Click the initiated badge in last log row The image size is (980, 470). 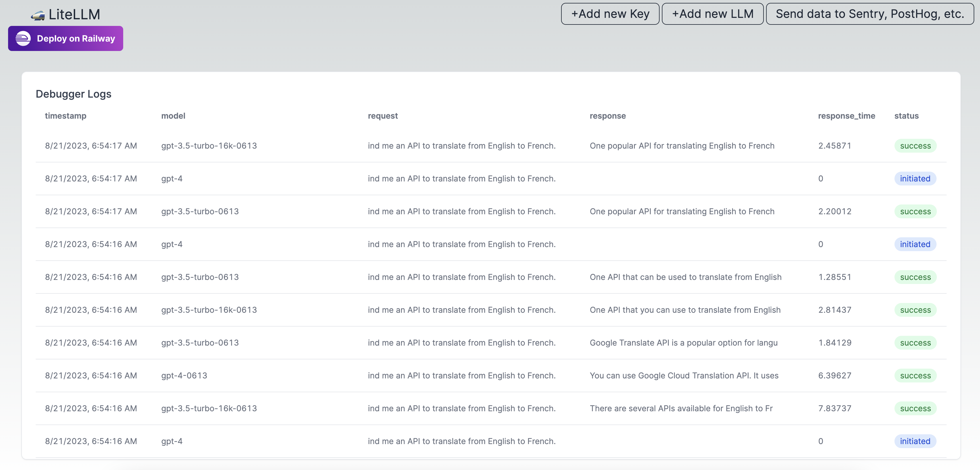coord(915,441)
